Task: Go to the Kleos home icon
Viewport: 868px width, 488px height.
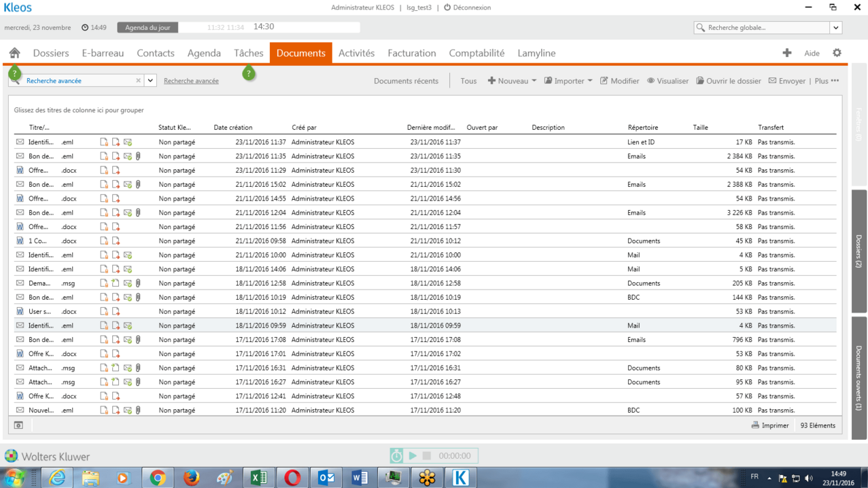Action: coord(14,53)
